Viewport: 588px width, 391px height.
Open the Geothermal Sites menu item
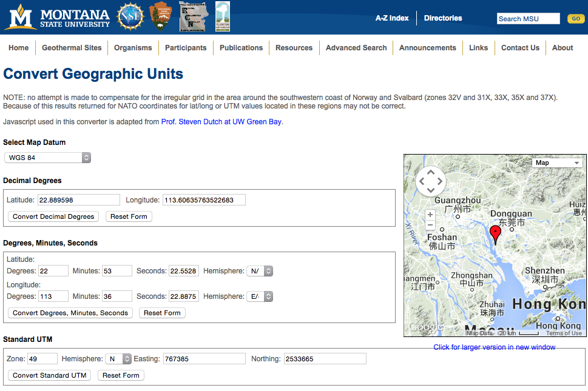tap(72, 48)
